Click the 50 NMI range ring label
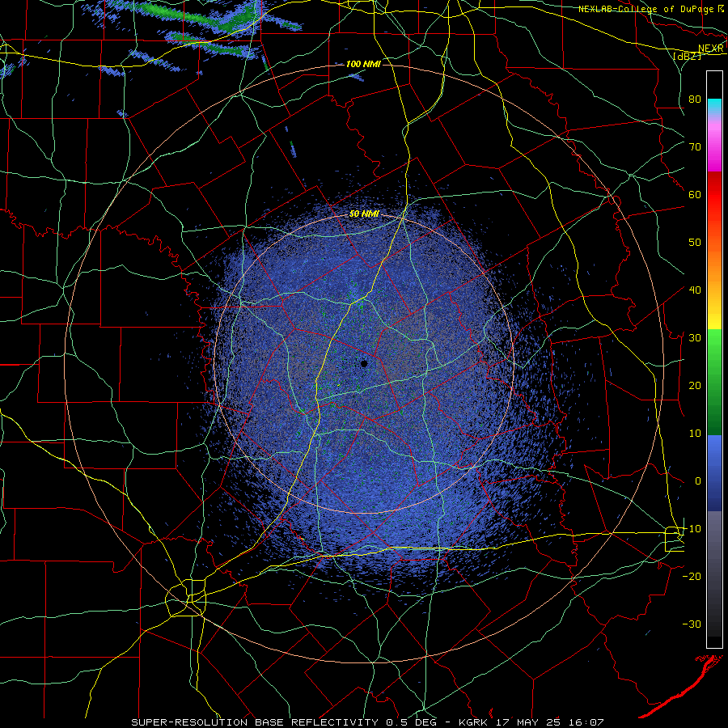This screenshot has height=728, width=728. pyautogui.click(x=364, y=214)
